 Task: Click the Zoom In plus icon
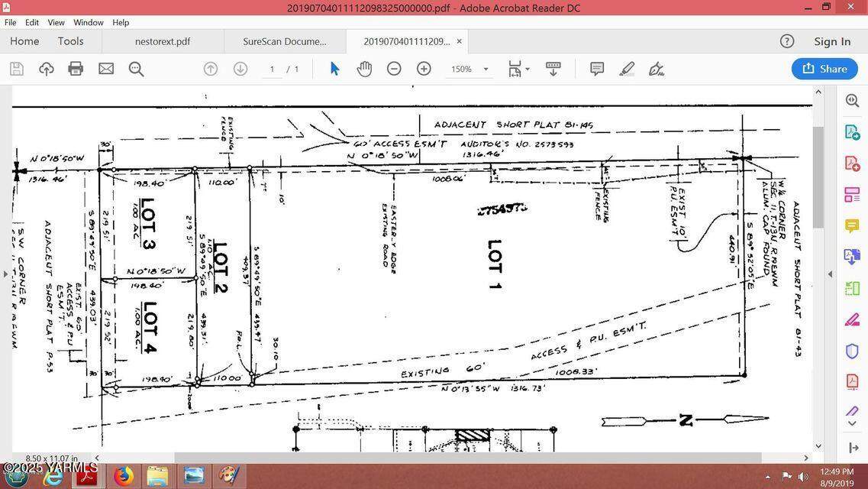pos(424,69)
